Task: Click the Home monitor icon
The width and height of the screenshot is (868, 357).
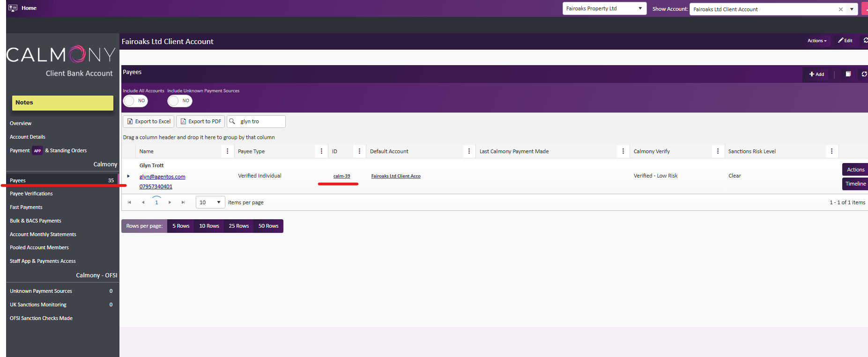Action: pos(13,8)
